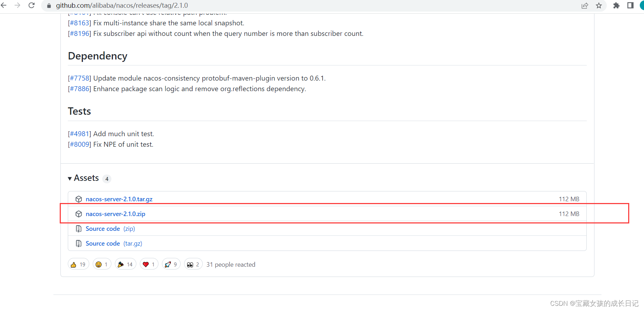
Task: Open issue #7758 link
Action: pyautogui.click(x=79, y=78)
